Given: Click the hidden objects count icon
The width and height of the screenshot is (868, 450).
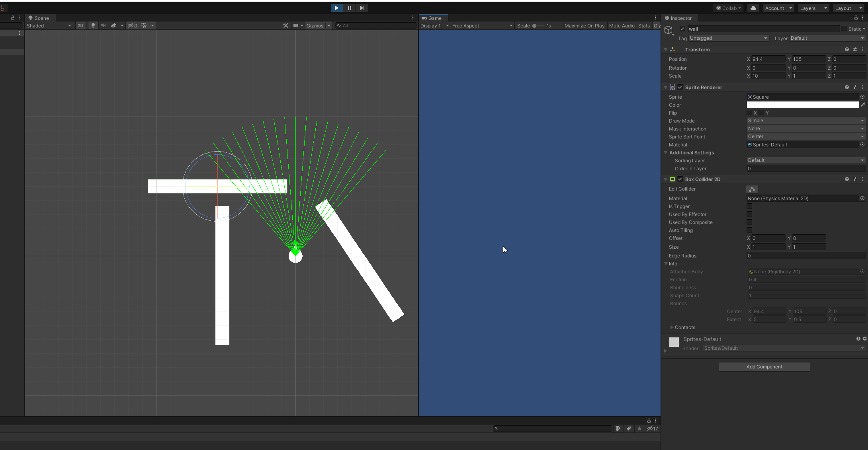Looking at the screenshot, I should click(x=133, y=25).
